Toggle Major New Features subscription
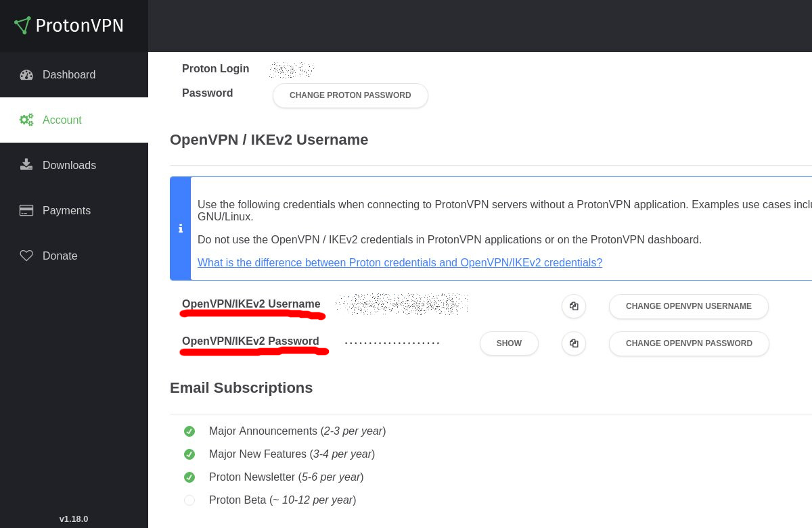The width and height of the screenshot is (812, 528). click(x=189, y=454)
